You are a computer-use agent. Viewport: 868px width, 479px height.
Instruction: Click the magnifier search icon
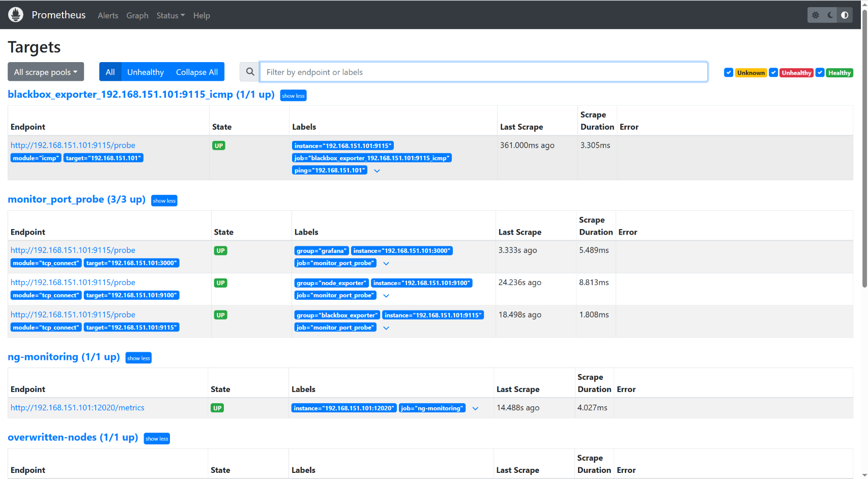click(x=250, y=72)
